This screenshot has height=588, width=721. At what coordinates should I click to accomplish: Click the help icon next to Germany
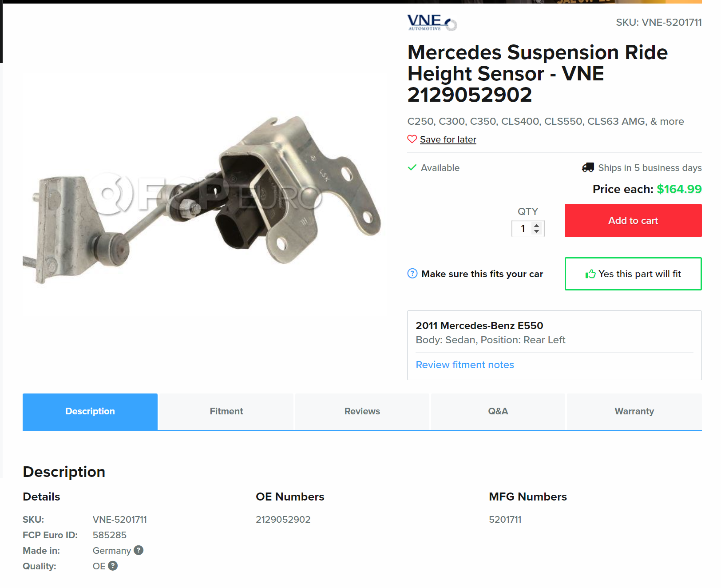coord(139,550)
